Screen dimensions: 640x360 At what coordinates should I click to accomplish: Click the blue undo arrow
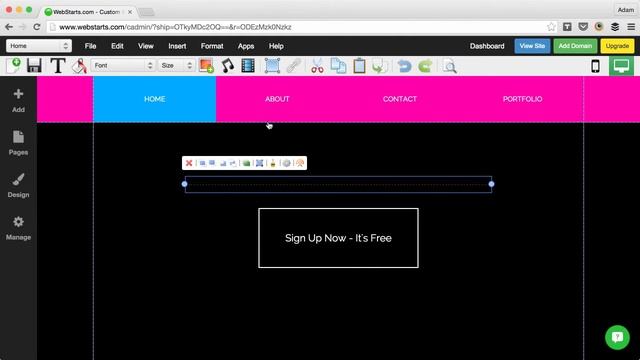tap(404, 66)
